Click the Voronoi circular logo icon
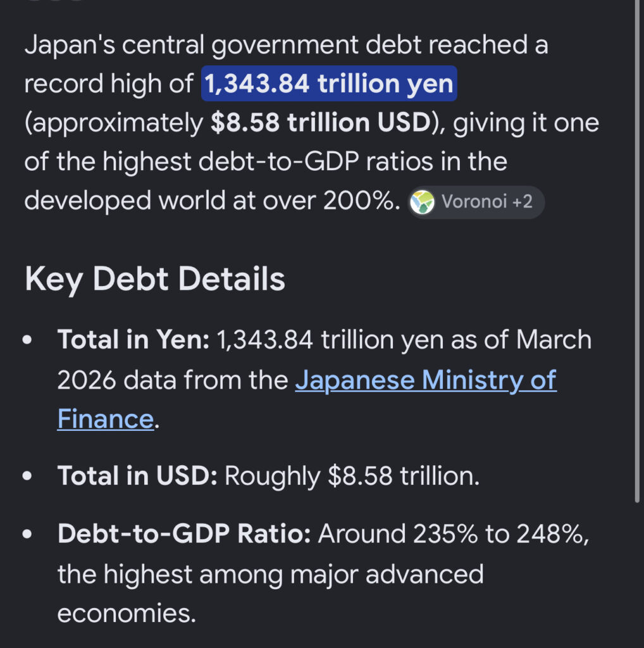The width and height of the screenshot is (644, 648). pyautogui.click(x=422, y=202)
